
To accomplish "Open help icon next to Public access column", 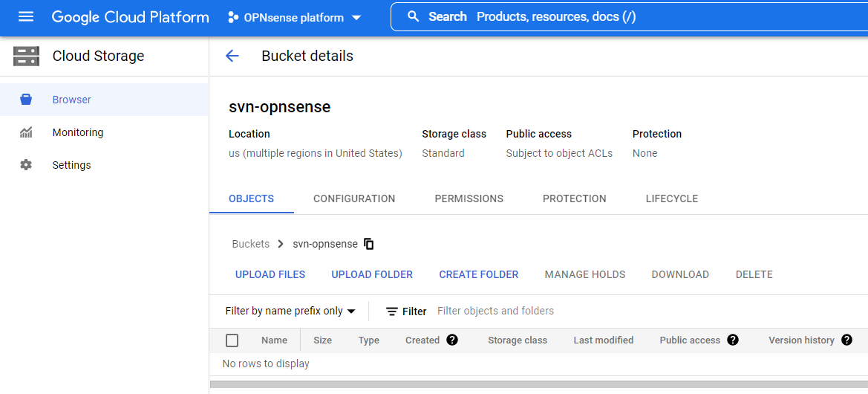I will [x=733, y=340].
